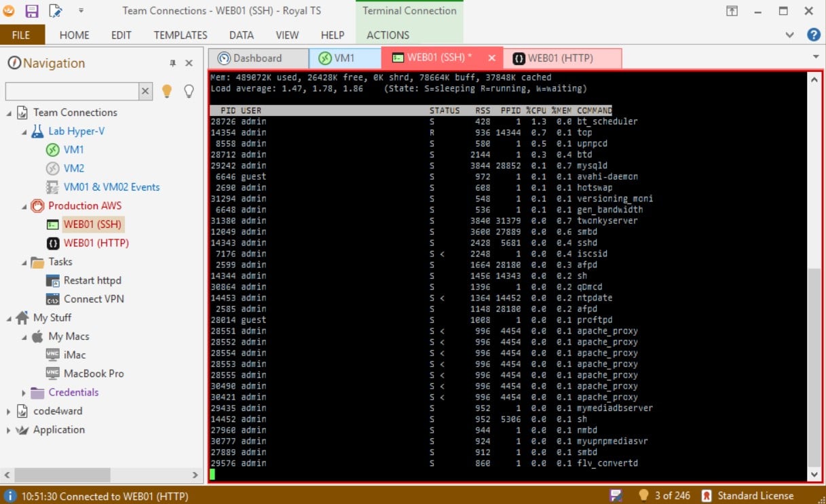This screenshot has width=826, height=504.
Task: Switch to the Dashboard tab
Action: 258,58
